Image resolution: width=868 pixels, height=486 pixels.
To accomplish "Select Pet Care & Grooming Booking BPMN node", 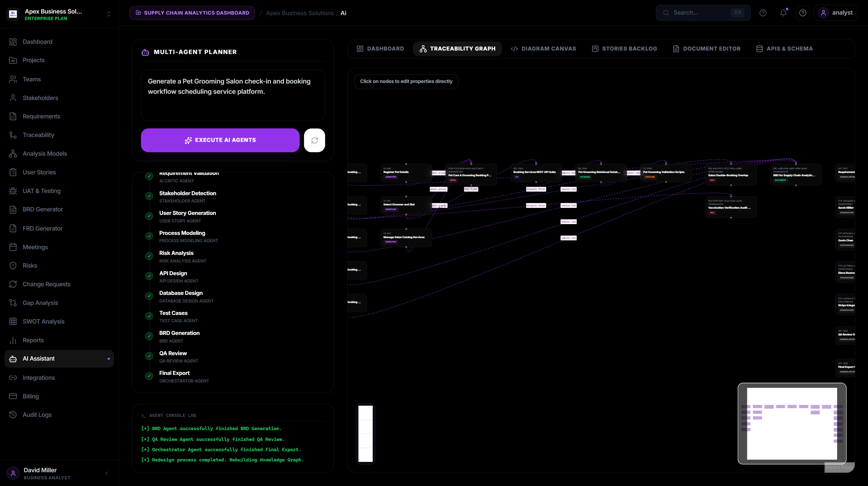I will (x=471, y=175).
